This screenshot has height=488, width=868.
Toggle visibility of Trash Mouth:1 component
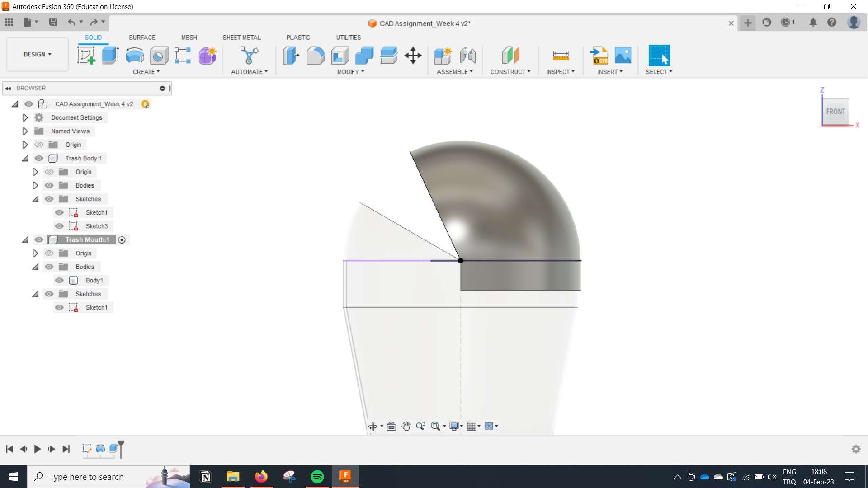click(x=39, y=239)
